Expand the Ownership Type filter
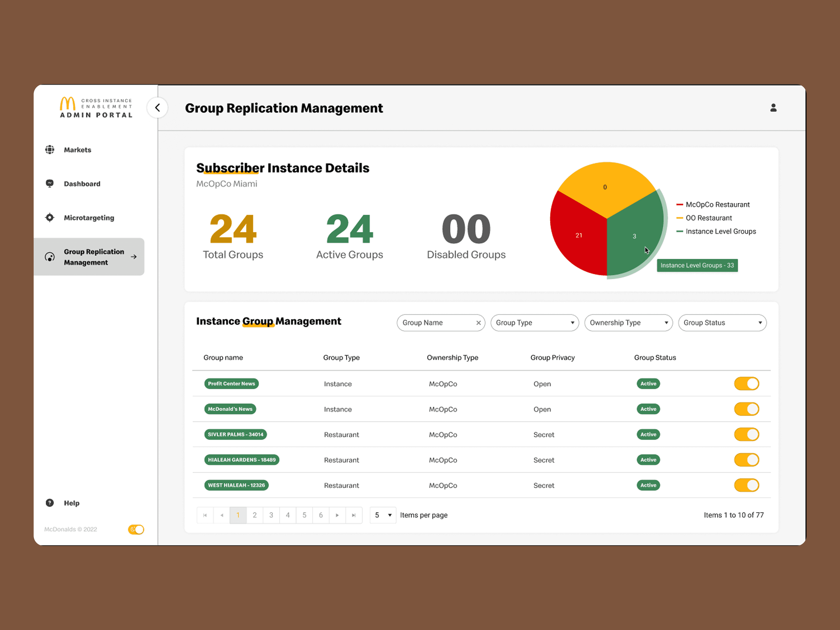Viewport: 840px width, 630px height. 628,323
